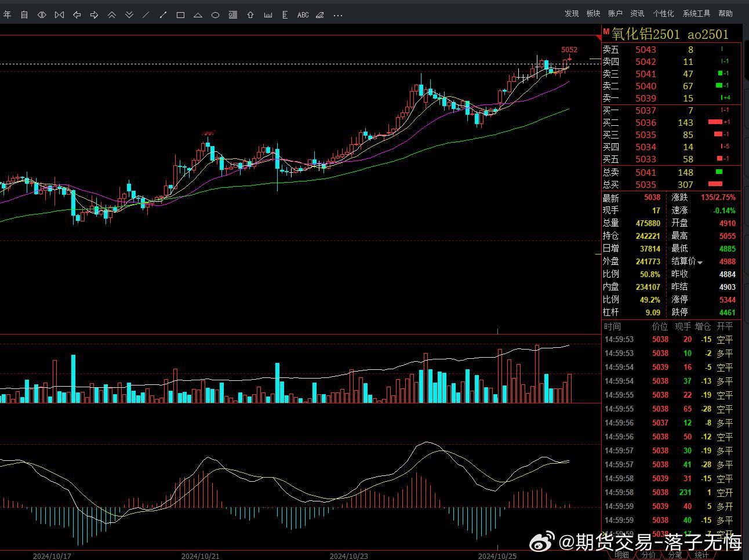749x560 pixels.
Task: Open the 发现 menu
Action: (572, 13)
